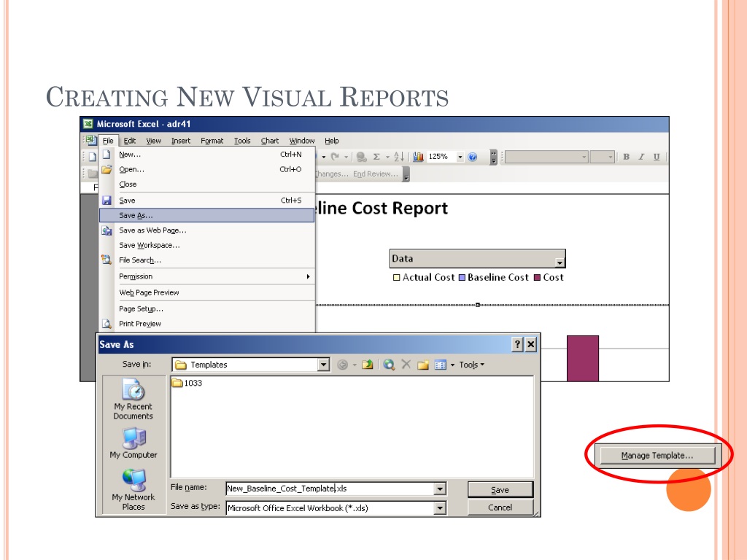Click the workbook control icon left of File
The height and width of the screenshot is (560, 747).
pyautogui.click(x=90, y=141)
